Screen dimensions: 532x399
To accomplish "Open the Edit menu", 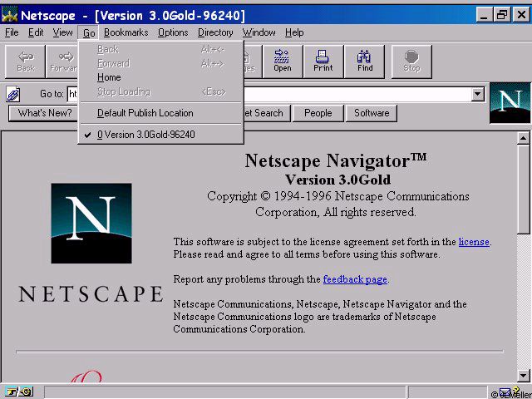I will tap(36, 32).
